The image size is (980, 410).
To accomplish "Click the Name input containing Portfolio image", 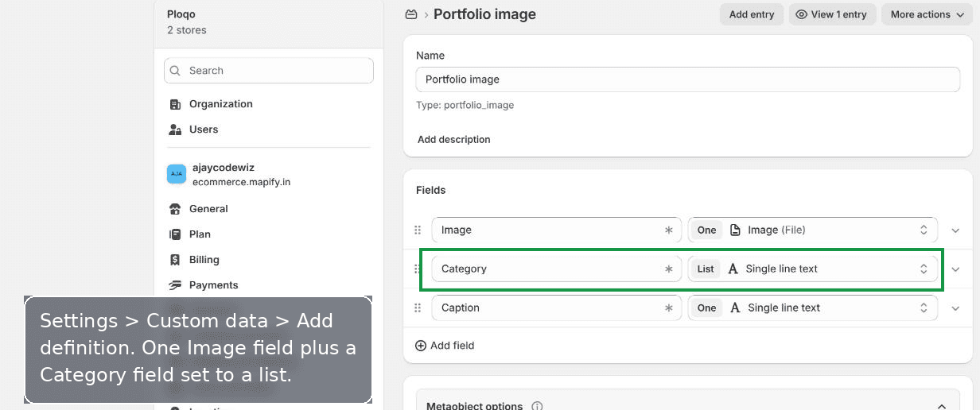I will coord(688,79).
